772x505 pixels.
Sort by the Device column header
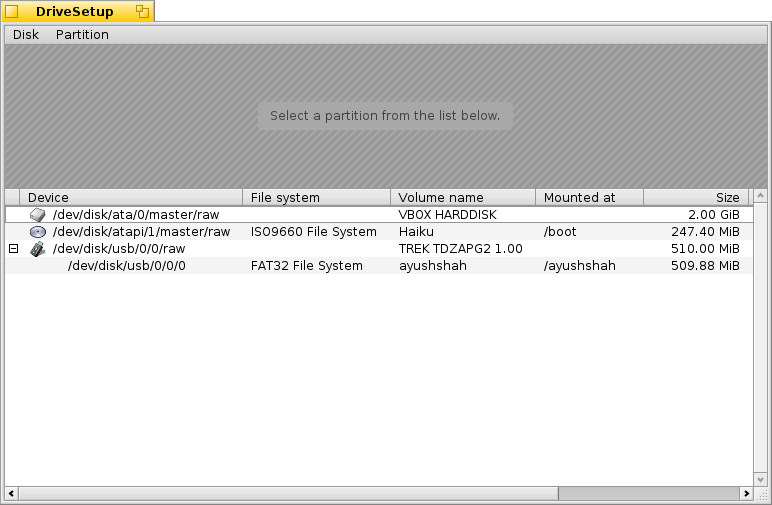[130, 198]
